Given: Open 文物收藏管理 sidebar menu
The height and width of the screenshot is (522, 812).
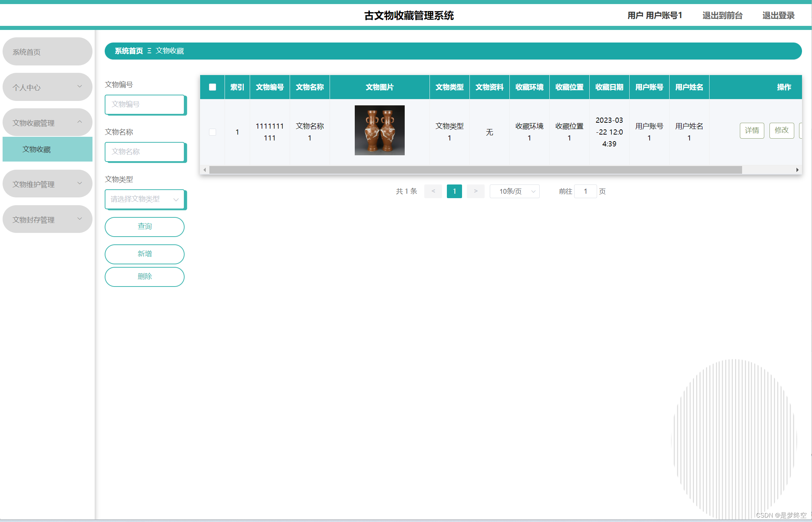Looking at the screenshot, I should pyautogui.click(x=47, y=122).
